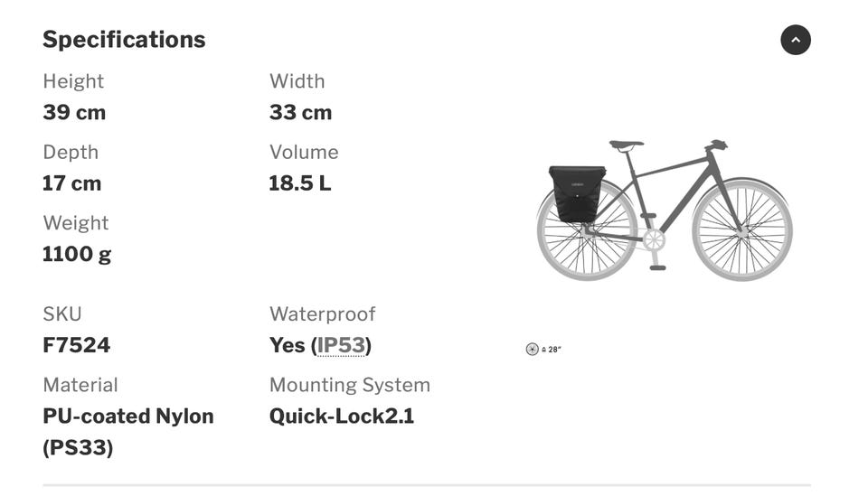Click the bicycle's front wheel in the illustration

point(741,229)
